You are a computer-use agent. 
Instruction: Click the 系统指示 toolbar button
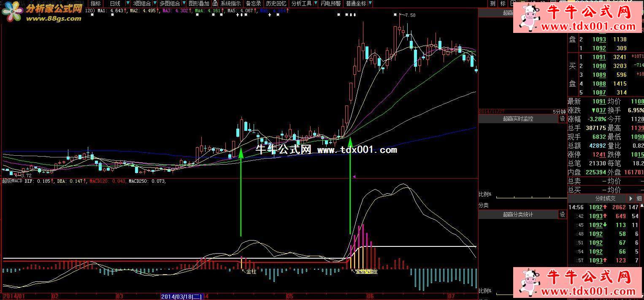click(230, 3)
